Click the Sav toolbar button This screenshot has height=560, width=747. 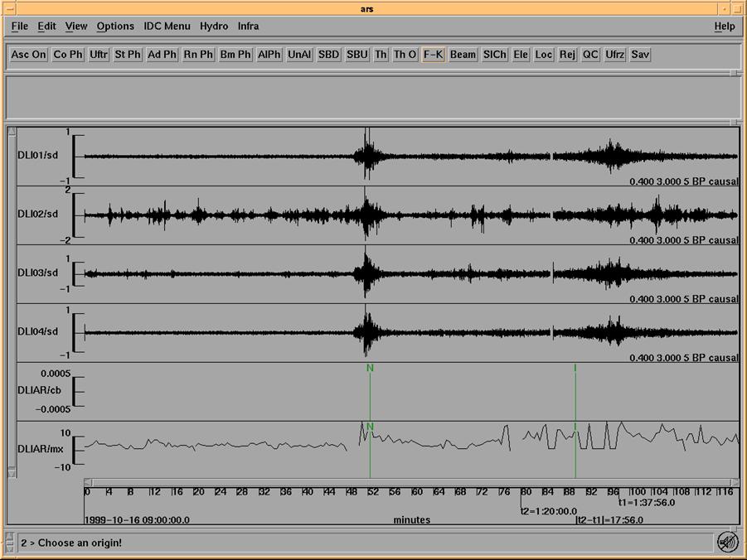[640, 55]
